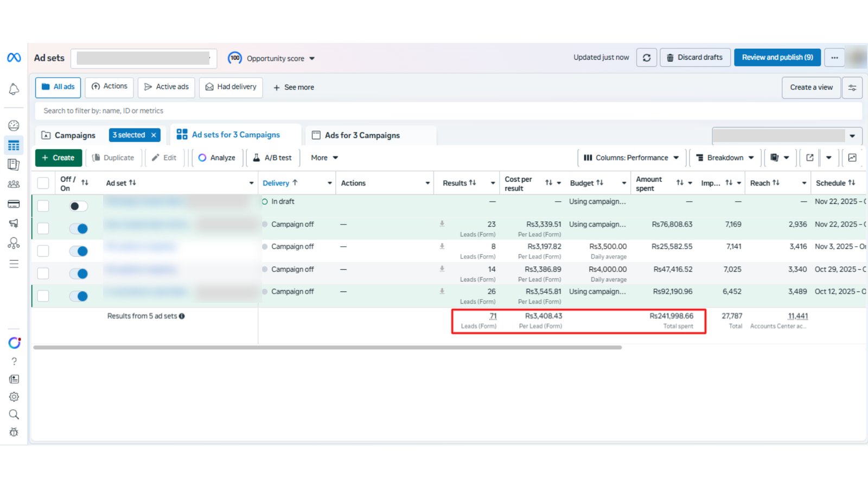Show the charts panel icon
Viewport: 868px width, 488px height.
tap(852, 158)
